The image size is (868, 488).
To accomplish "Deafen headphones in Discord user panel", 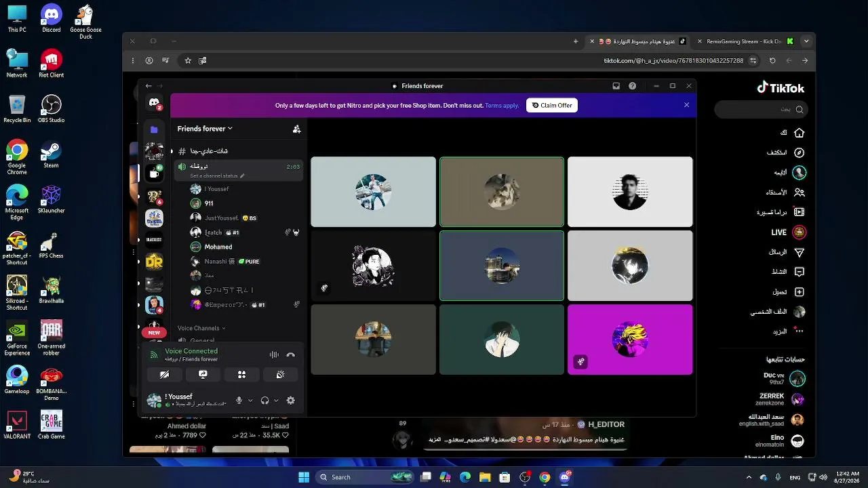I will tap(265, 401).
